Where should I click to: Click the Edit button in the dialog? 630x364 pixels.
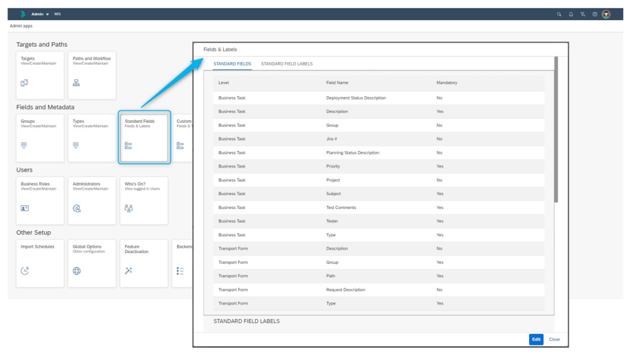(536, 339)
